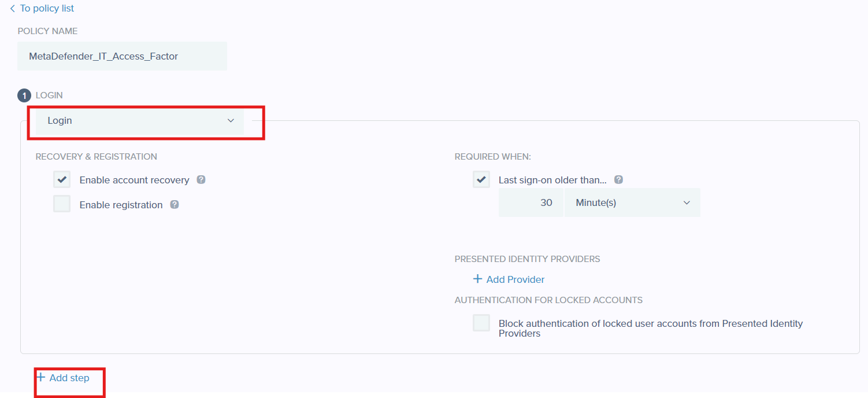The width and height of the screenshot is (868, 398).
Task: Check the Enable registration checkbox
Action: [62, 204]
